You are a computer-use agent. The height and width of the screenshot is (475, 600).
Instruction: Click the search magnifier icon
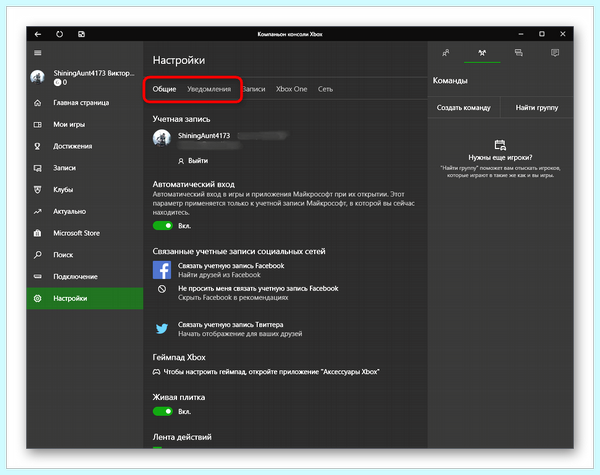pyautogui.click(x=38, y=255)
